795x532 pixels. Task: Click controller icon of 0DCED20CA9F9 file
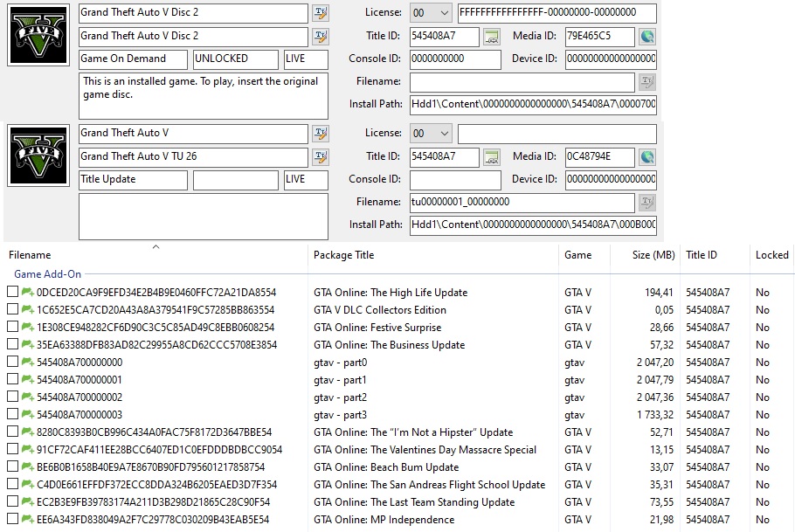point(27,292)
